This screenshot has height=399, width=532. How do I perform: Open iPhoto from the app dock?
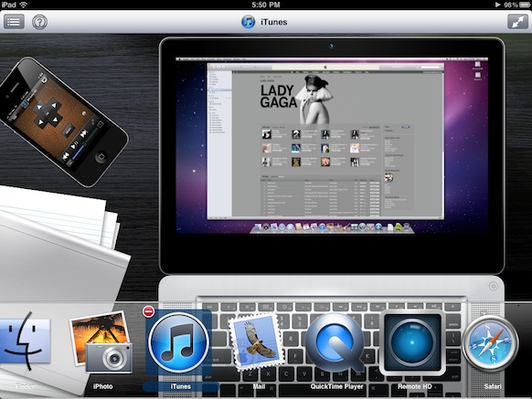(101, 341)
